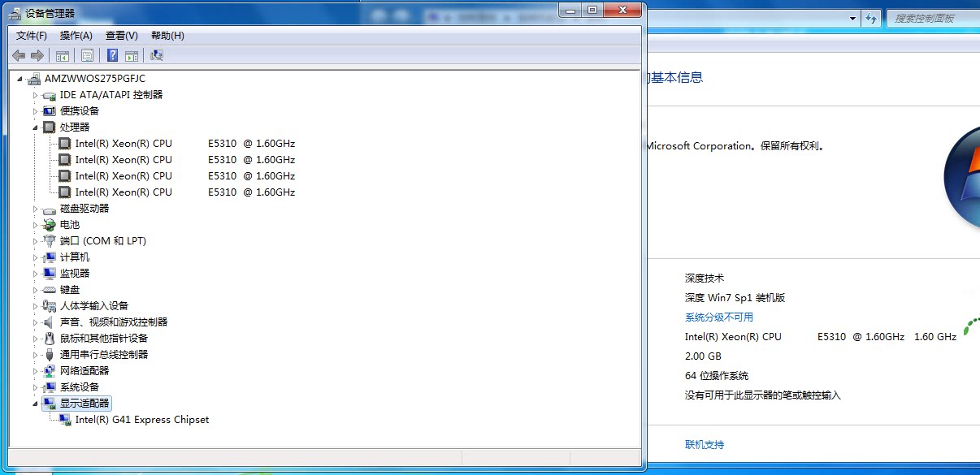Screen dimensions: 980x475
Task: Expand the IDE ATA/ATAPI 控制器 node arrow
Action: (35, 95)
